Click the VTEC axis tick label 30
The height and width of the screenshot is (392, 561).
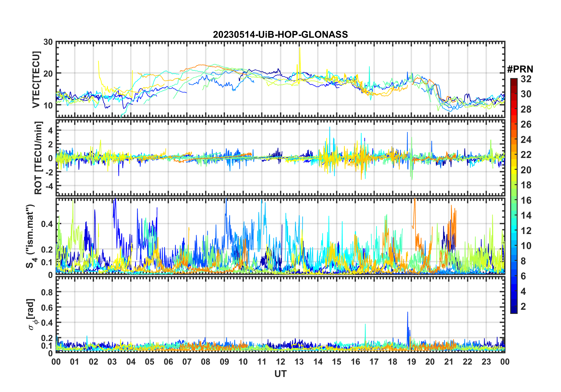(x=48, y=42)
